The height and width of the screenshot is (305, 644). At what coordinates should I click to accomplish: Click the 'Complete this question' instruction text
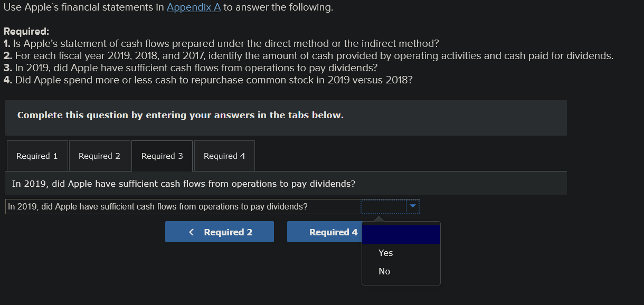[x=181, y=115]
